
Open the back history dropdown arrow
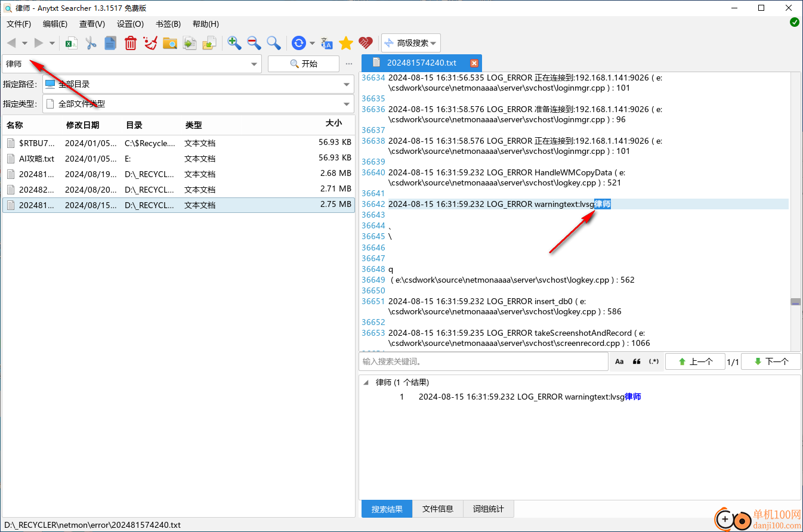point(24,43)
